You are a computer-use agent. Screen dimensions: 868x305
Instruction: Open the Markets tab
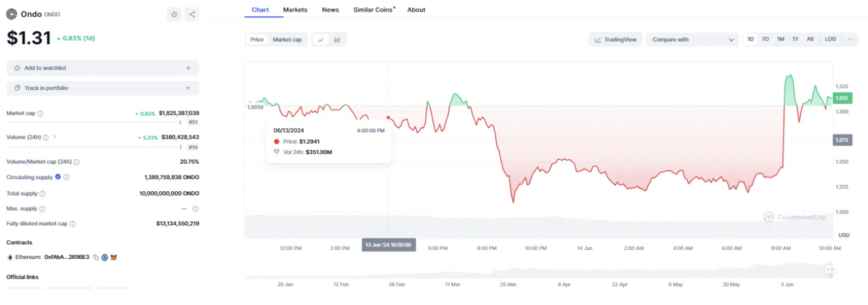click(x=295, y=10)
